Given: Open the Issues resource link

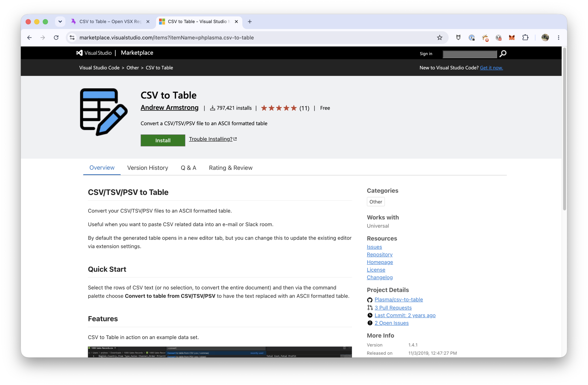Looking at the screenshot, I should 374,247.
